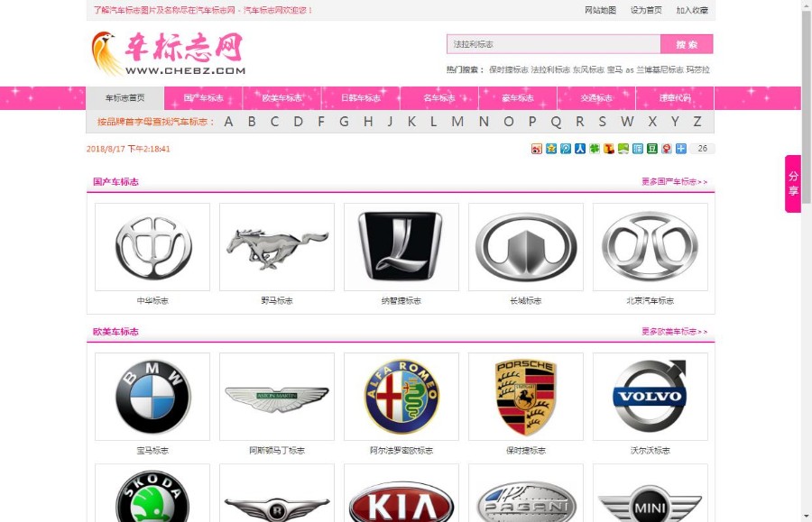The width and height of the screenshot is (812, 522).
Task: Open the 野马 horse logo thumbnail
Action: [x=277, y=247]
